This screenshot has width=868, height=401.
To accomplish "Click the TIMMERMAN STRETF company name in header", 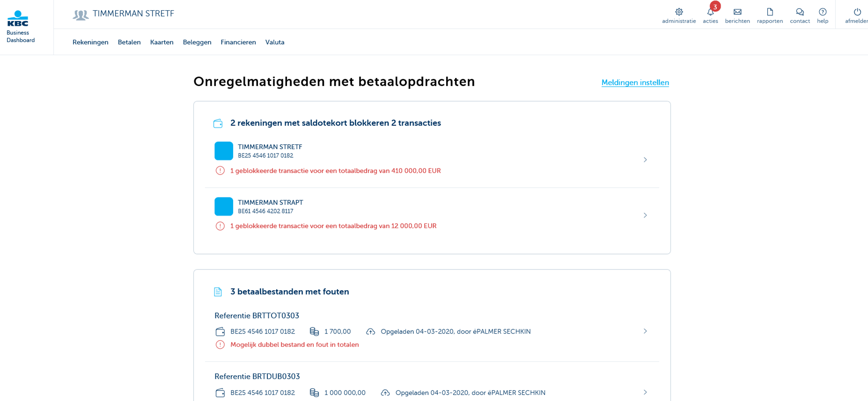I will (x=133, y=14).
